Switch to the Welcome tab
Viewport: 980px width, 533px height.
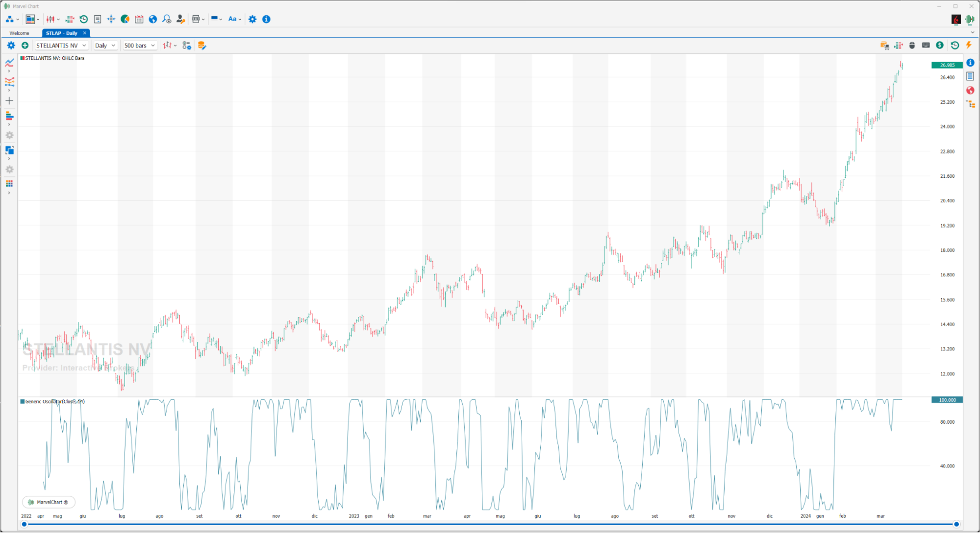(20, 33)
